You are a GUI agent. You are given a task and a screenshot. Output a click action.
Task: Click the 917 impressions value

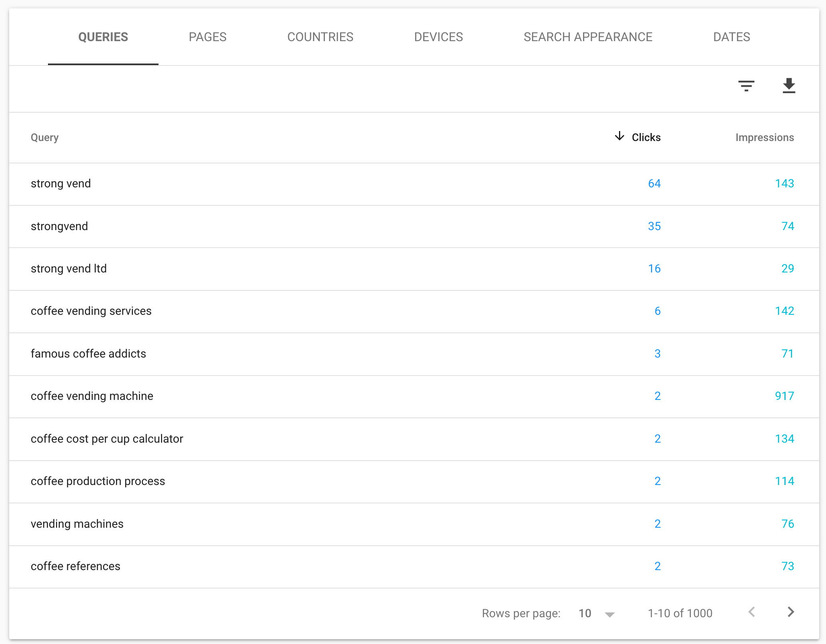tap(784, 396)
